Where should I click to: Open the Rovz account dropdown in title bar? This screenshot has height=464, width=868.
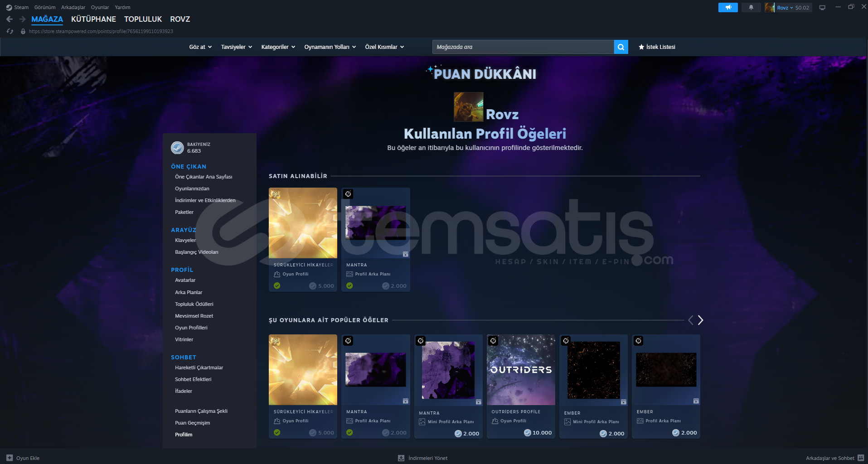[x=785, y=8]
